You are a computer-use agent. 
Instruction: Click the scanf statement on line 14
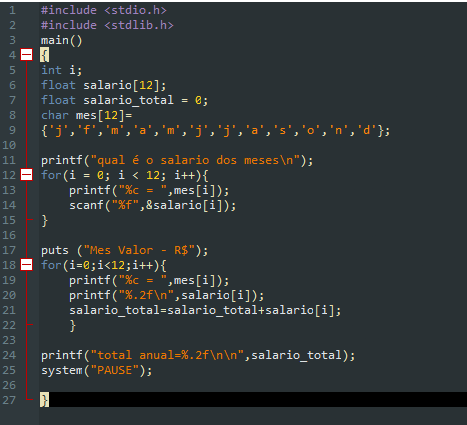(153, 205)
